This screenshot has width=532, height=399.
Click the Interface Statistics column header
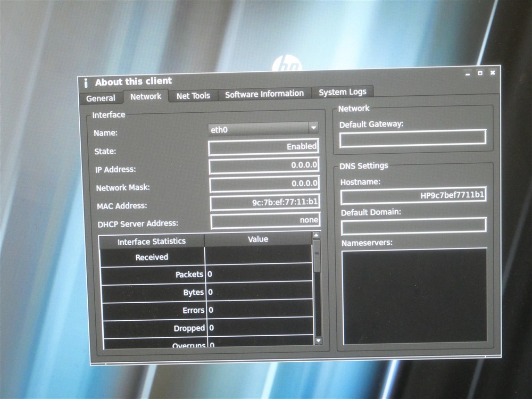152,241
